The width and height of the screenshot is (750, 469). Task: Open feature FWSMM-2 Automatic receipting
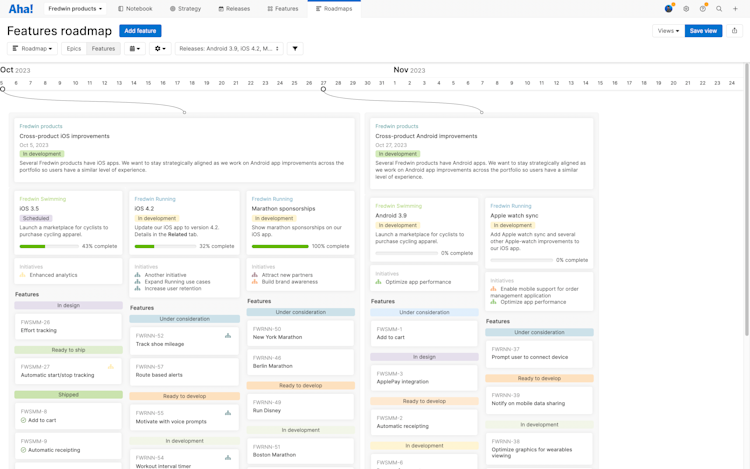click(424, 422)
